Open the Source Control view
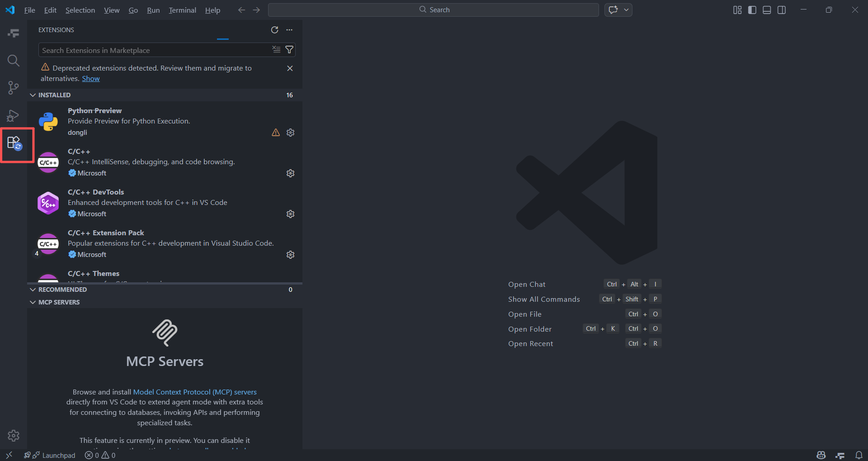 coord(14,88)
